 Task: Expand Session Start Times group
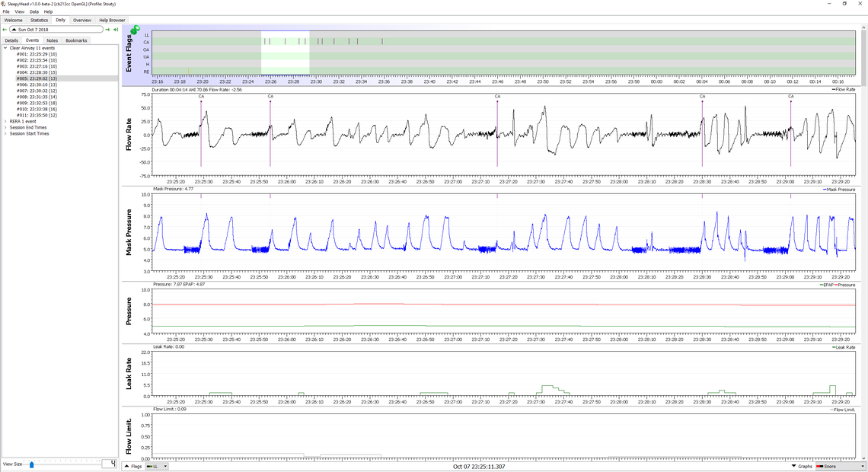coord(5,133)
